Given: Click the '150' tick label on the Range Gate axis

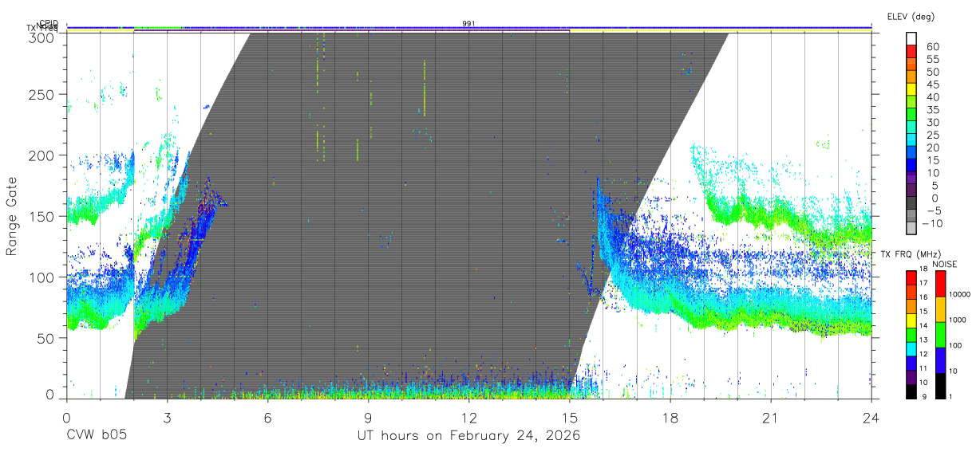Looking at the screenshot, I should point(41,216).
